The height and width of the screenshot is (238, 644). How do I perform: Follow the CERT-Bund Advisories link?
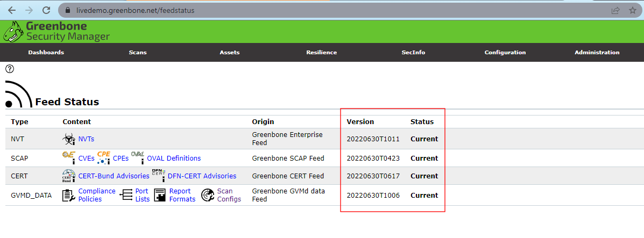click(x=114, y=176)
